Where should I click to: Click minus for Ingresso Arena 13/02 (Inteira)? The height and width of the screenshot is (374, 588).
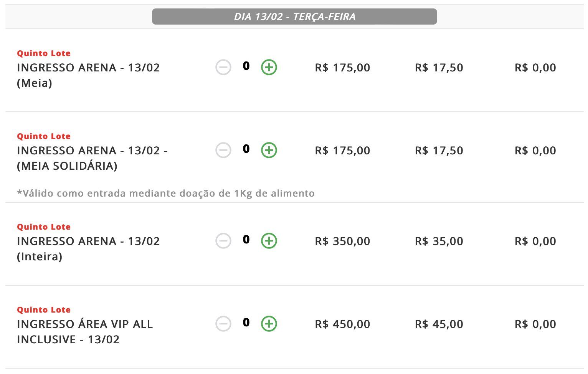pos(223,241)
